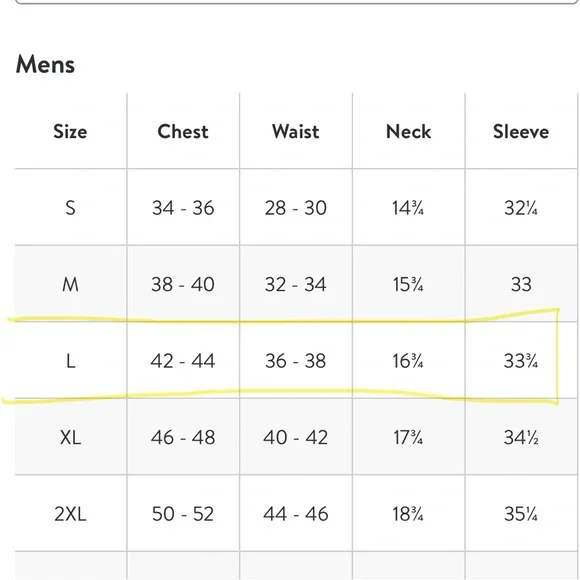Select the Sleeve column header
Image resolution: width=580 pixels, height=580 pixels.
[x=521, y=132]
